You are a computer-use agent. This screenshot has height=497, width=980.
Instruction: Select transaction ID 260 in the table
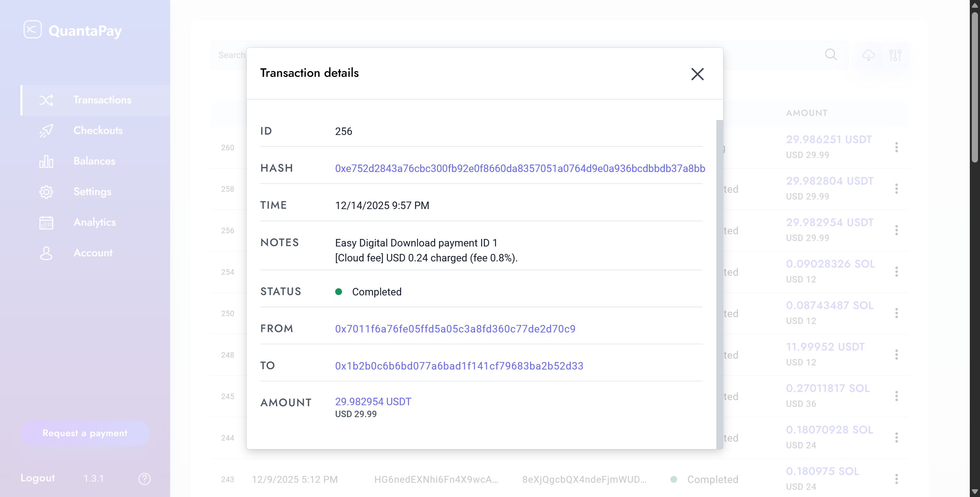coord(228,148)
